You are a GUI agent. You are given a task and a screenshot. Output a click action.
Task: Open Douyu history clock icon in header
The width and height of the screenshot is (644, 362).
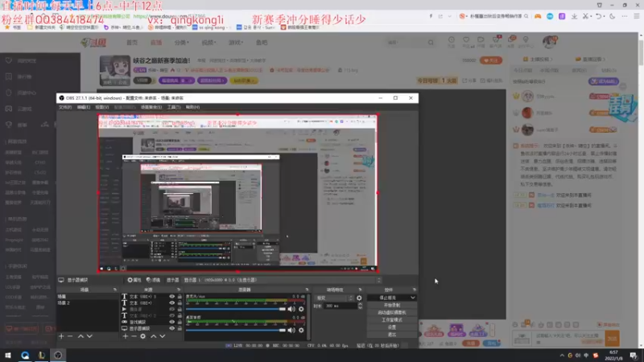(x=452, y=39)
